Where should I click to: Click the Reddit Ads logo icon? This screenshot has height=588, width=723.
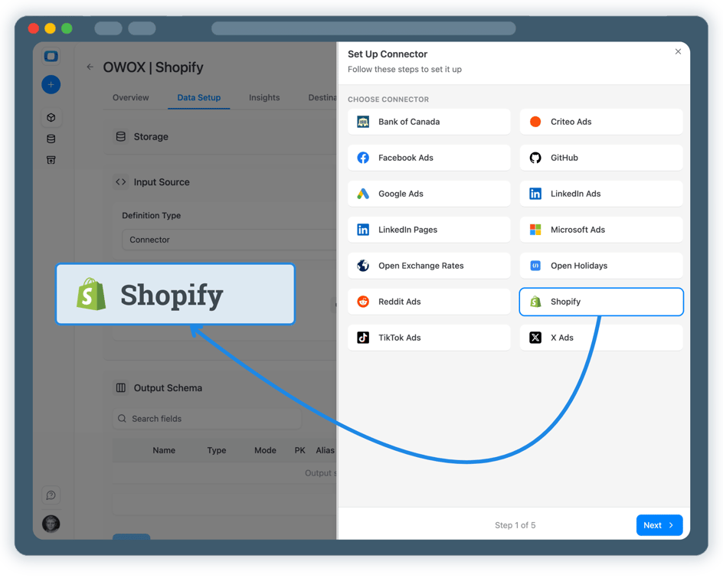(363, 302)
